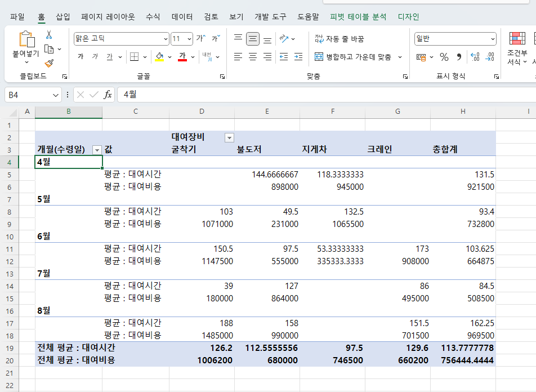Switch to the 피벗 테이블 분석 tab
Viewport: 536px width, 392px height.
click(x=358, y=17)
